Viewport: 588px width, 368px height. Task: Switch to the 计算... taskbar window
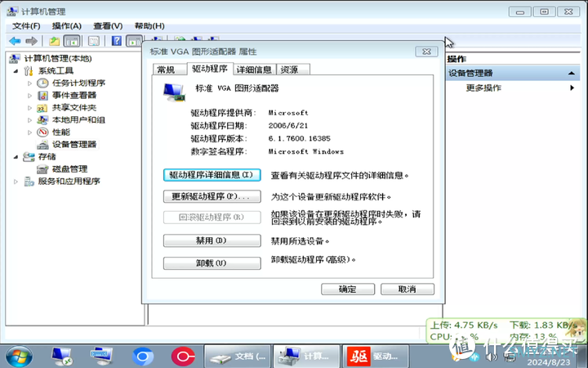tap(307, 357)
